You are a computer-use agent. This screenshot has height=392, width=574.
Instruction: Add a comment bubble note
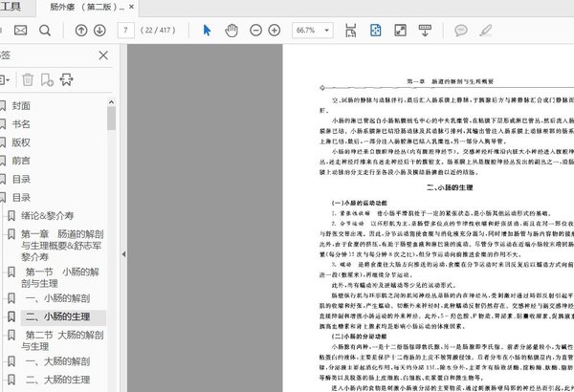pyautogui.click(x=461, y=31)
